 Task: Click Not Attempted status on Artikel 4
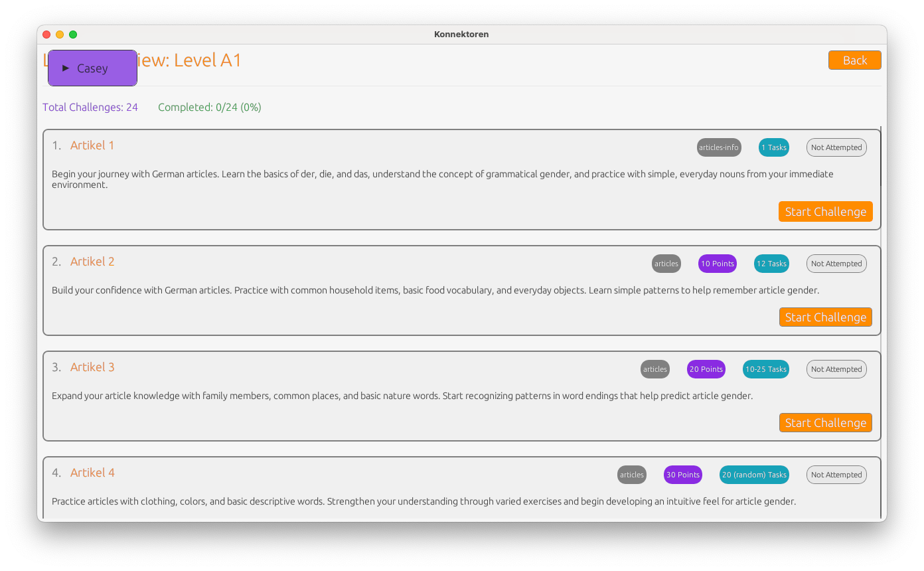836,475
